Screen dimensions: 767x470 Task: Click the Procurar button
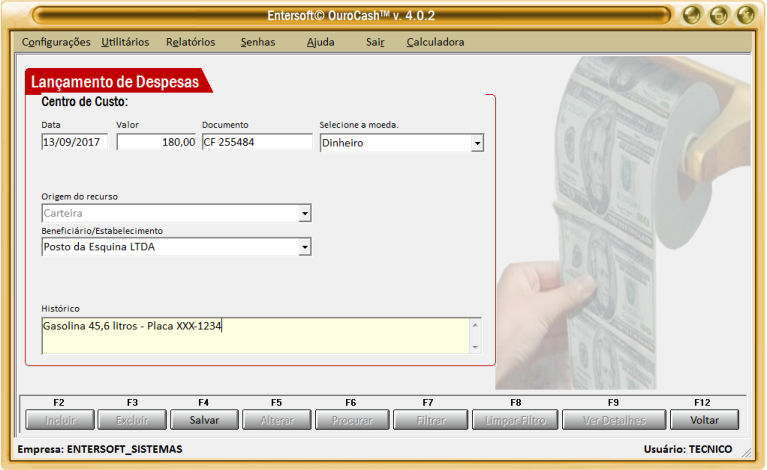(352, 420)
